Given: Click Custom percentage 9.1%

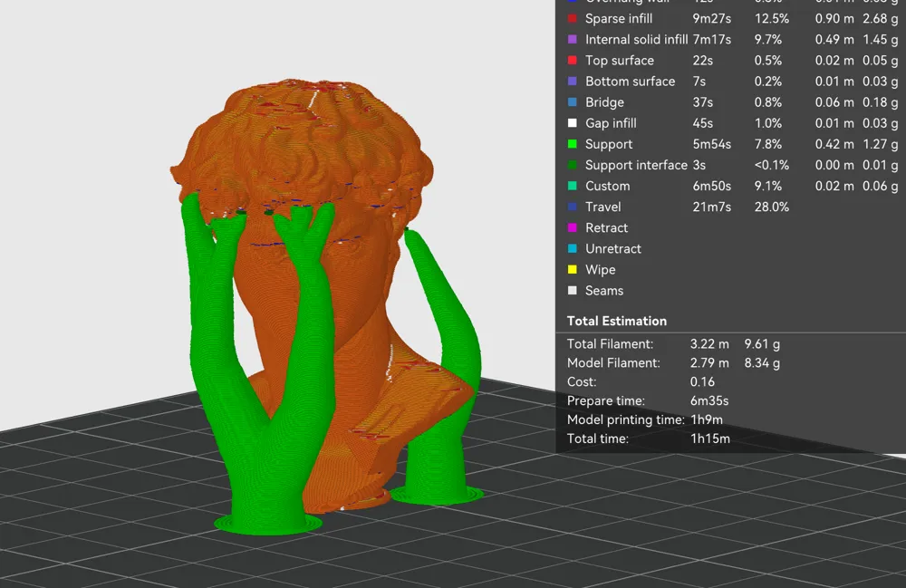Looking at the screenshot, I should [x=768, y=186].
